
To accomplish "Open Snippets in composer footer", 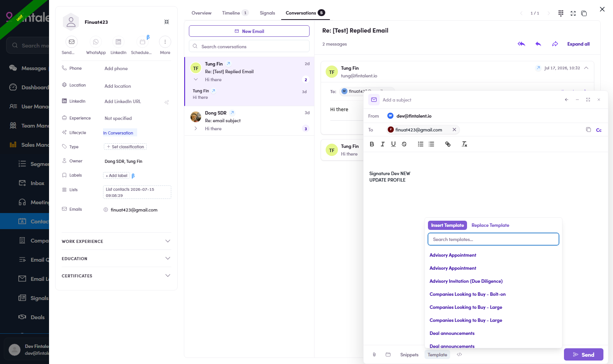I will click(409, 355).
